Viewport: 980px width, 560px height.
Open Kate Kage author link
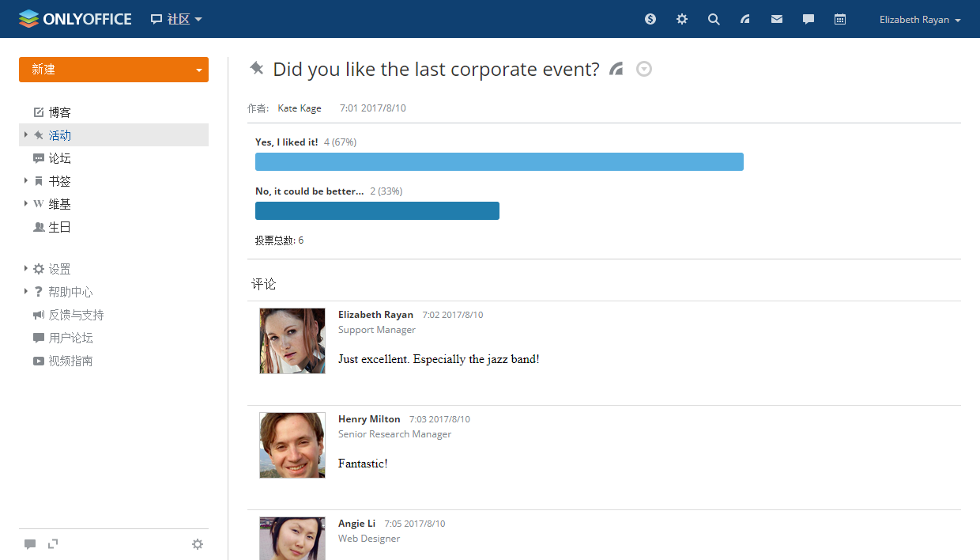tap(300, 108)
